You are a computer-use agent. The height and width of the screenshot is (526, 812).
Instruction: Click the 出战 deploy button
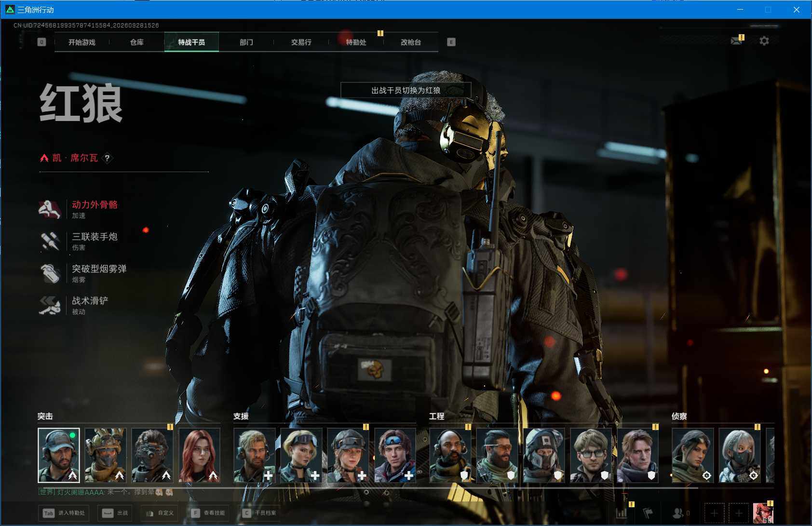[115, 513]
